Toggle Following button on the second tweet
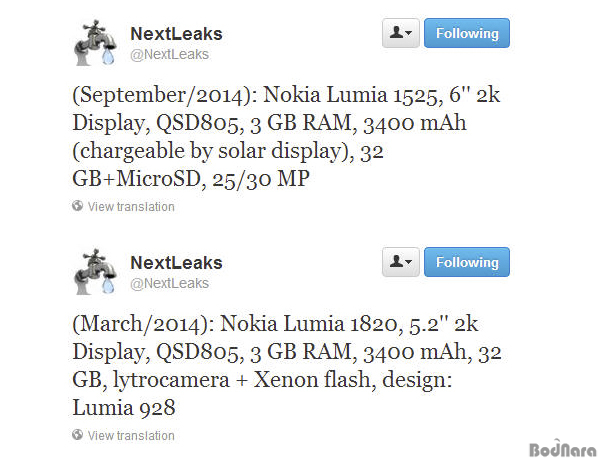Viewport: 600px width, 460px height. [467, 262]
